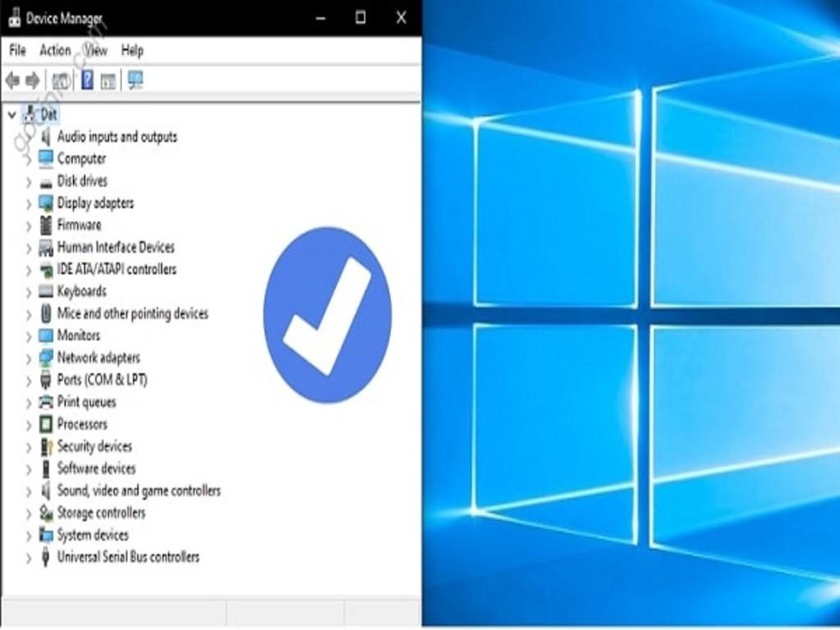Viewport: 840px width, 630px height.
Task: Click the blue Help question-mark toolbar icon
Action: [x=87, y=80]
